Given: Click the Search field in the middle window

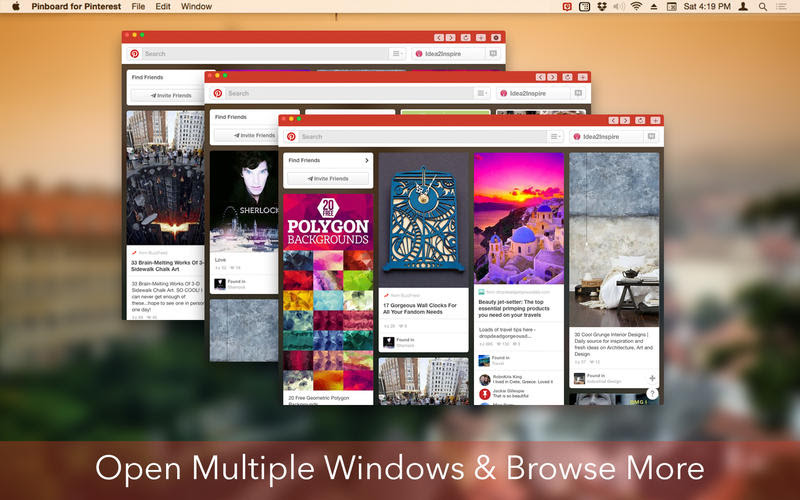Looking at the screenshot, I should (349, 93).
